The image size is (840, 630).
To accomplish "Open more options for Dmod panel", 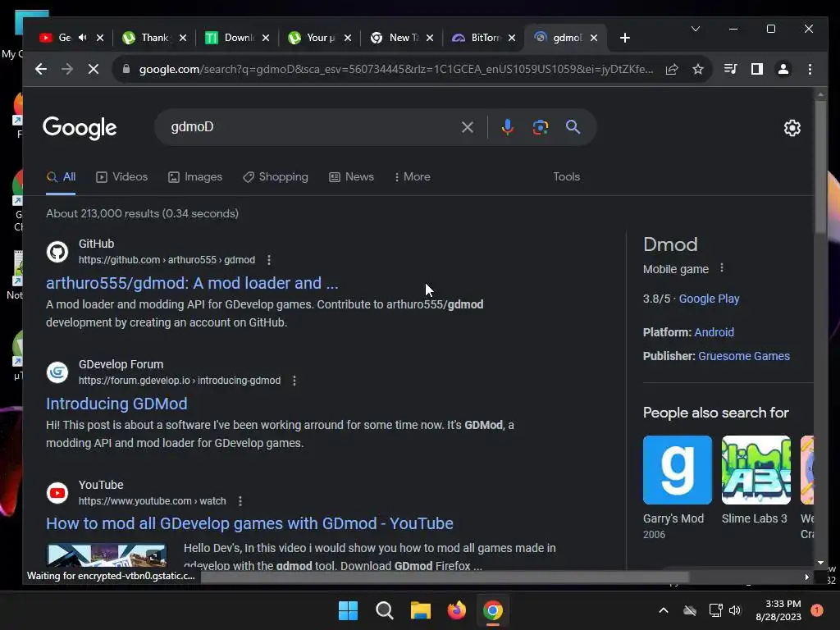I will [x=722, y=268].
